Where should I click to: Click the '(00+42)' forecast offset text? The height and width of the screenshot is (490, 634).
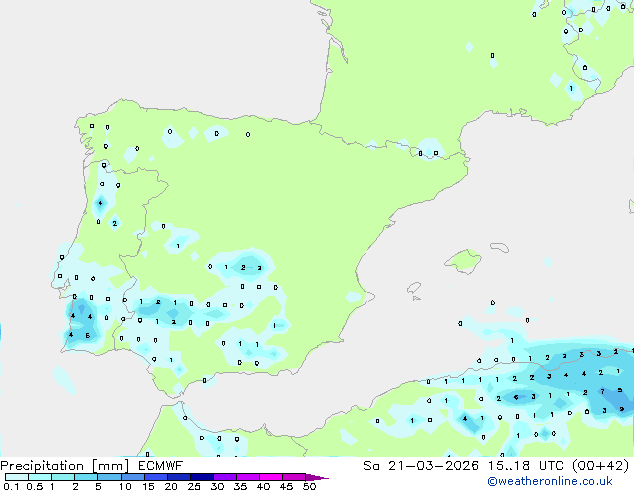(601, 466)
